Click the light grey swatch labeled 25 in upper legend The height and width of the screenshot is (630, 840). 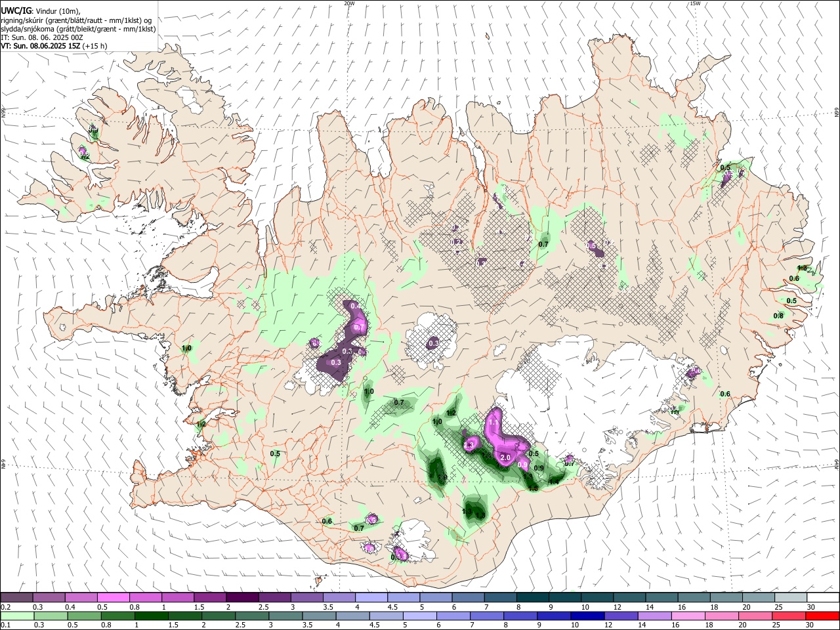(x=790, y=598)
